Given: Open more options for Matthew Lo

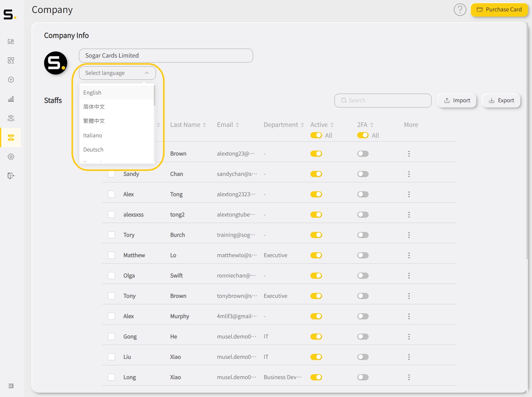Looking at the screenshot, I should pos(409,255).
